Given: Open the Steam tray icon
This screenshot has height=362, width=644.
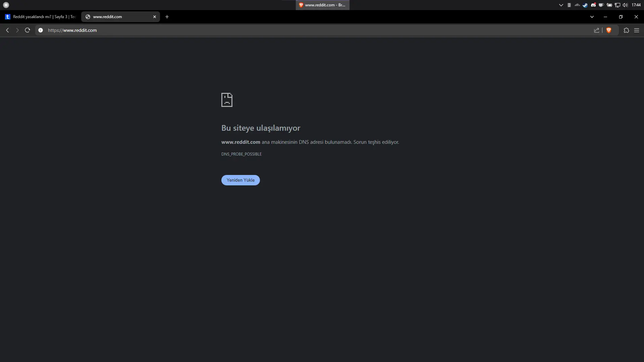Looking at the screenshot, I should [585, 5].
